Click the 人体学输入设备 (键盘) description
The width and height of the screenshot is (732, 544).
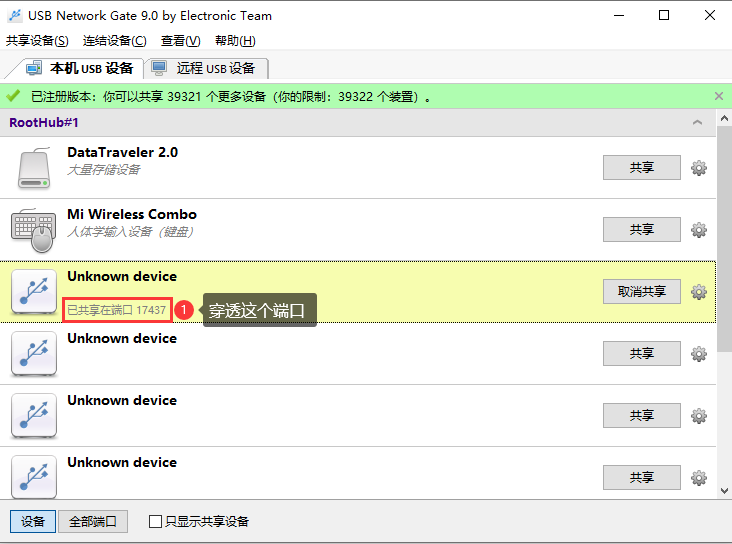pos(130,232)
